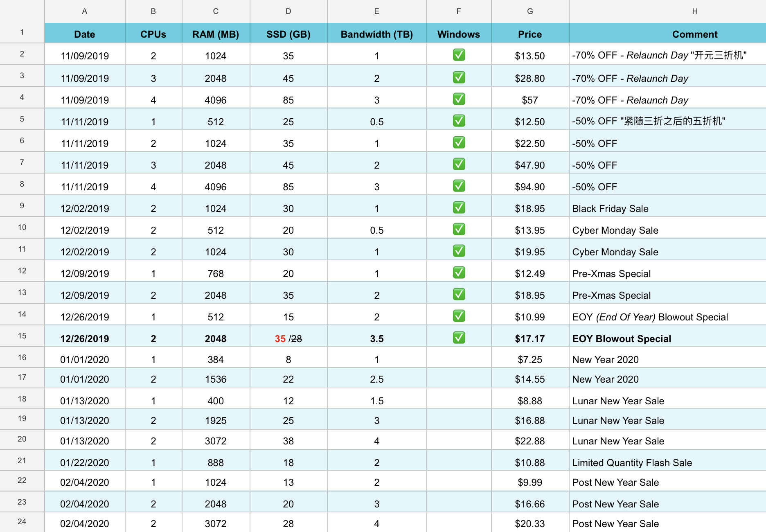Click the SSD cell showing "35 /28"

(x=288, y=336)
